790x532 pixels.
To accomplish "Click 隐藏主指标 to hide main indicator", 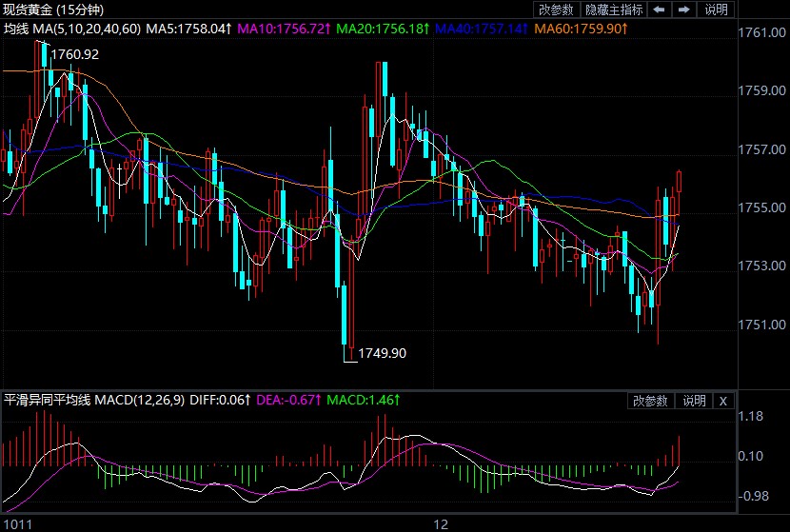I will pos(614,10).
